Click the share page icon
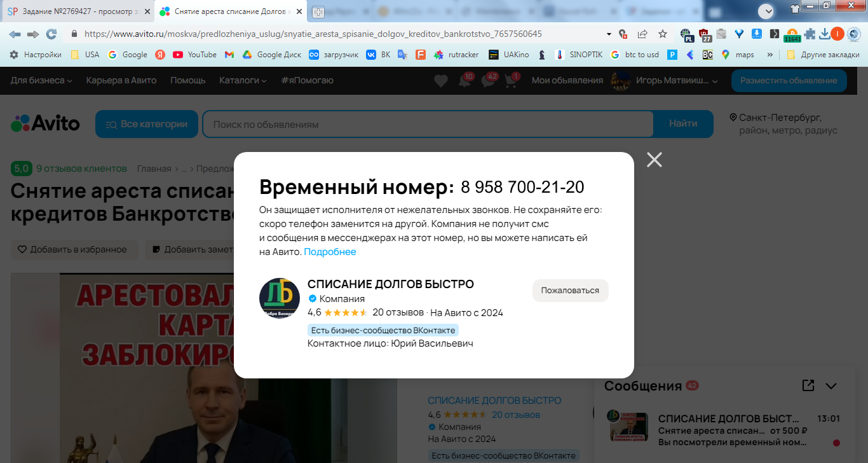Screen dimensions: 868x463 [642, 34]
